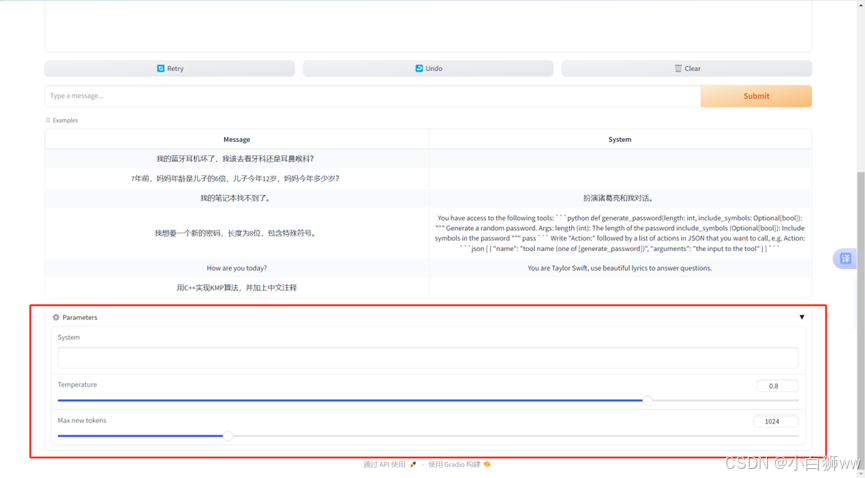Click the Undo button's arrow icon
865x478 pixels.
point(419,68)
